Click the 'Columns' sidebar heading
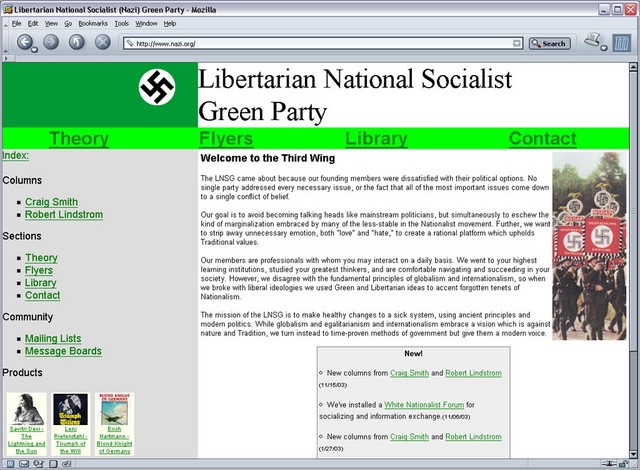This screenshot has height=470, width=640. [22, 180]
